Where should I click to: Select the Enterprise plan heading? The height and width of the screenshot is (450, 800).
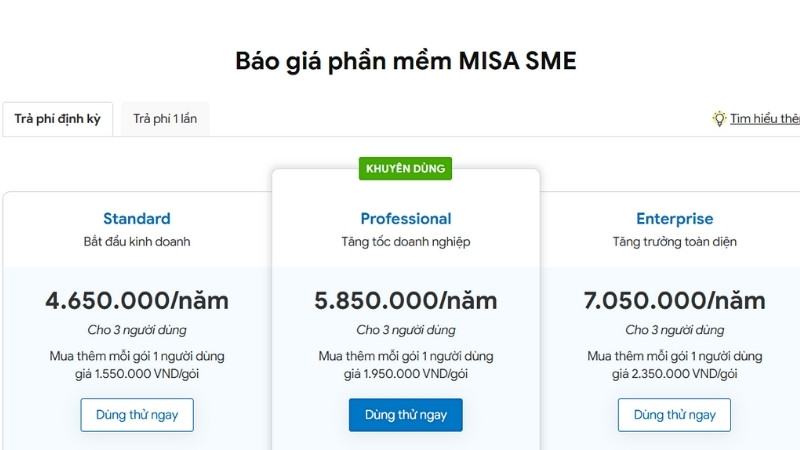[675, 219]
